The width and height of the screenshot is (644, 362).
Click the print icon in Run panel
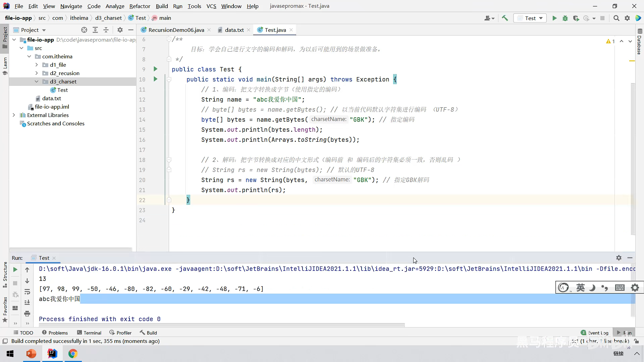tap(27, 314)
